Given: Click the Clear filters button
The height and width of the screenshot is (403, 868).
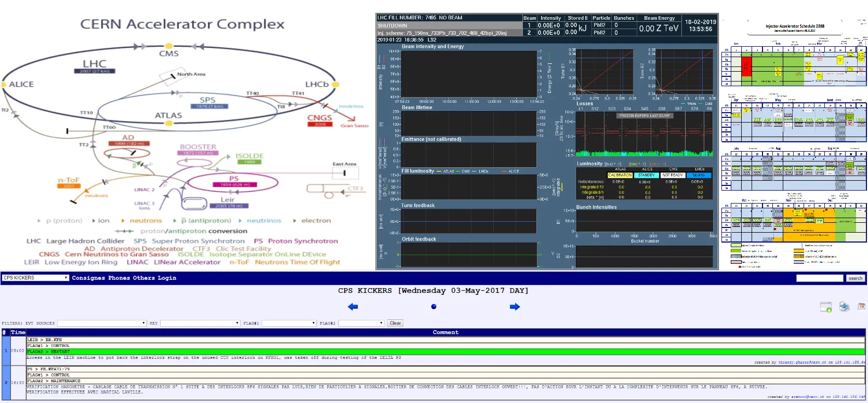Looking at the screenshot, I should click(x=395, y=323).
